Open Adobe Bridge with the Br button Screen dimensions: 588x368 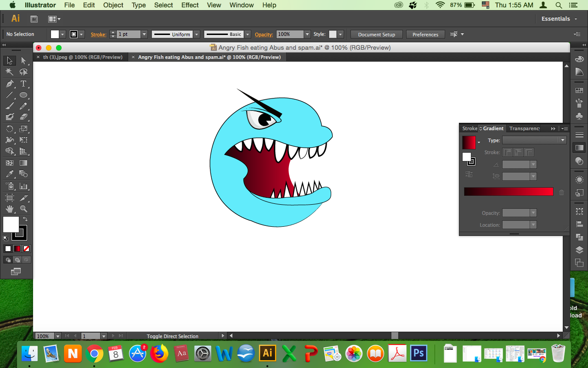tap(34, 19)
